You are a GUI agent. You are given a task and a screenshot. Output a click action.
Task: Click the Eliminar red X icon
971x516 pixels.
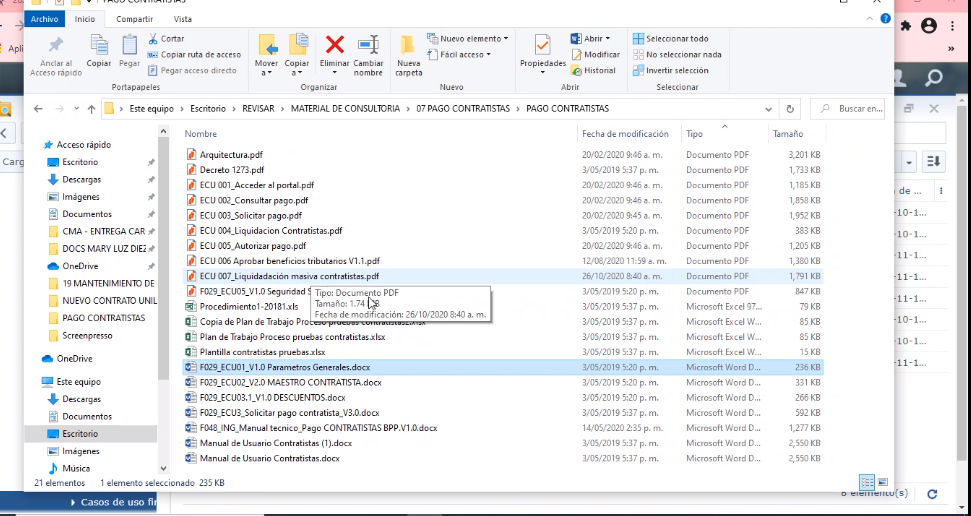335,45
